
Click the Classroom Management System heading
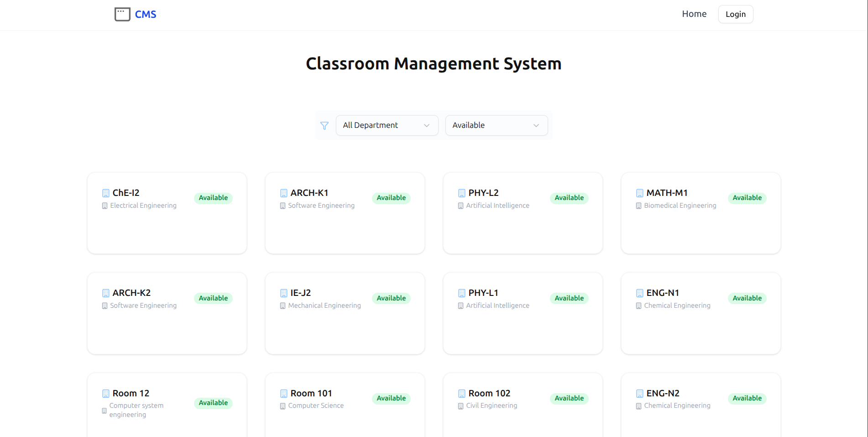click(434, 63)
